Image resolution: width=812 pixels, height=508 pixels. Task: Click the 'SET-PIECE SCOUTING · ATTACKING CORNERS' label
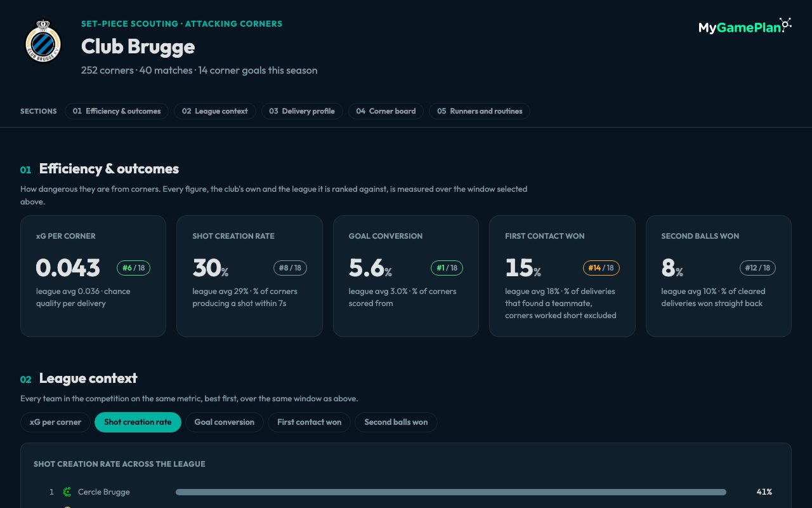[182, 24]
